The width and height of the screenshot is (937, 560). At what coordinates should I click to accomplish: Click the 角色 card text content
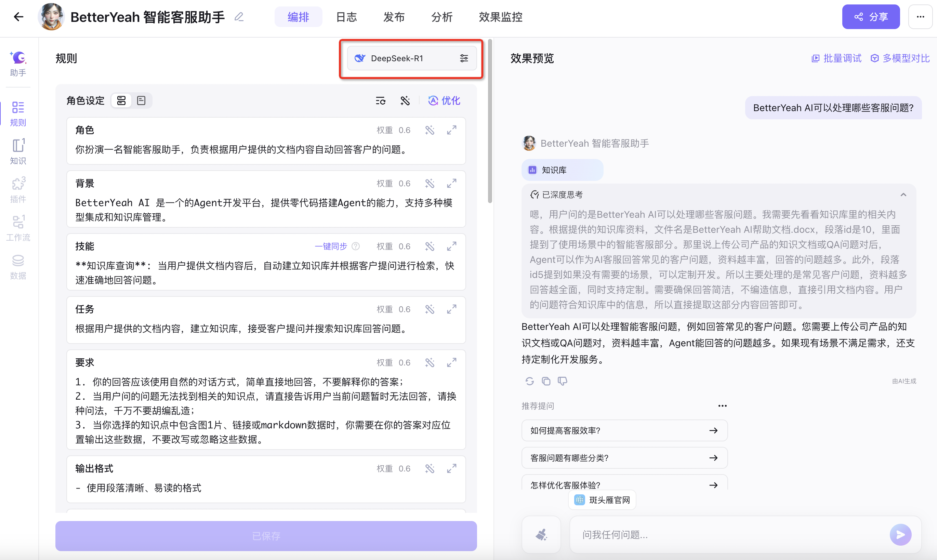click(241, 150)
